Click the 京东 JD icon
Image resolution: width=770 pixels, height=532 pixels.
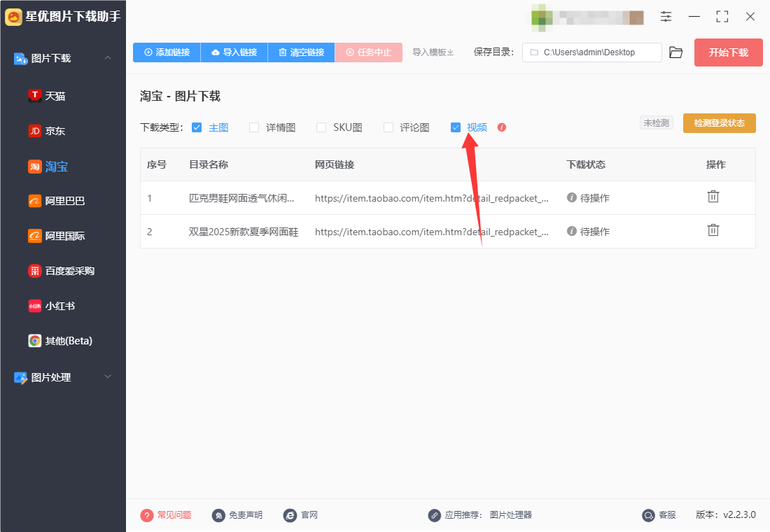tap(34, 131)
